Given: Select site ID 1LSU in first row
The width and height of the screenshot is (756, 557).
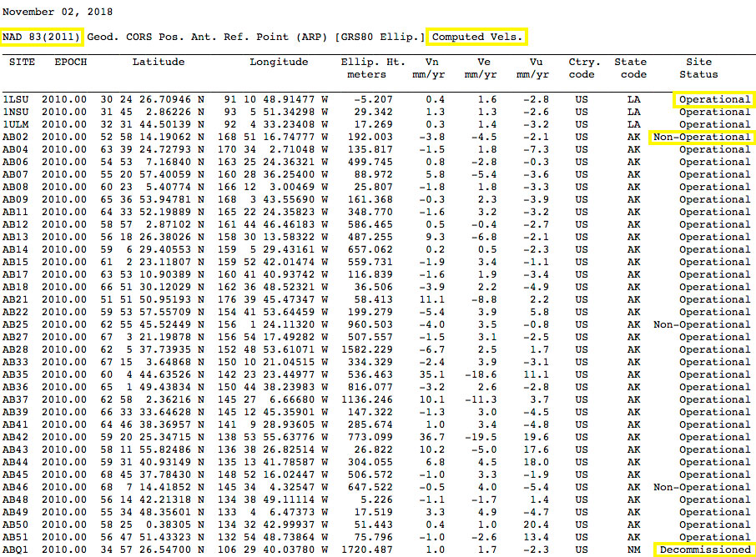Looking at the screenshot, I should (x=16, y=99).
